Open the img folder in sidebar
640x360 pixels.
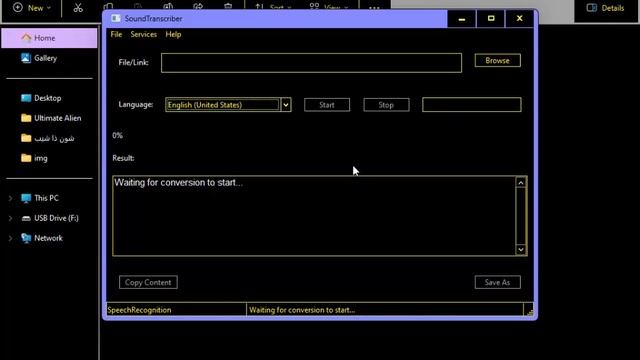pyautogui.click(x=49, y=158)
